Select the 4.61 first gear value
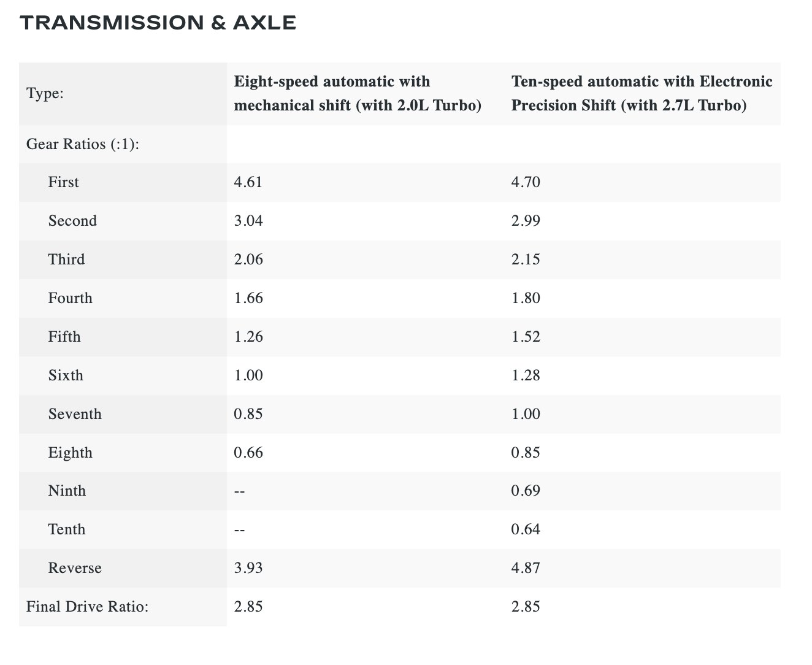The height and width of the screenshot is (665, 812). coord(248,182)
